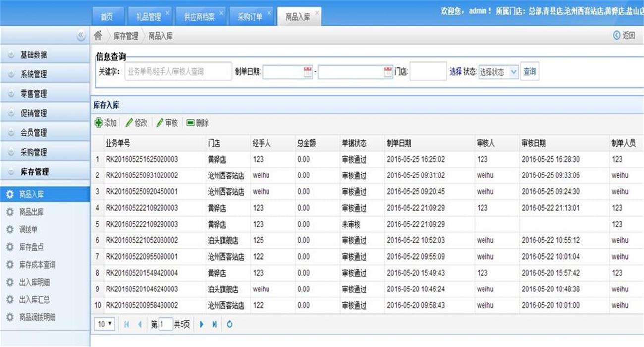Collapse the left sidebar panel
644x347 pixels.
click(81, 36)
